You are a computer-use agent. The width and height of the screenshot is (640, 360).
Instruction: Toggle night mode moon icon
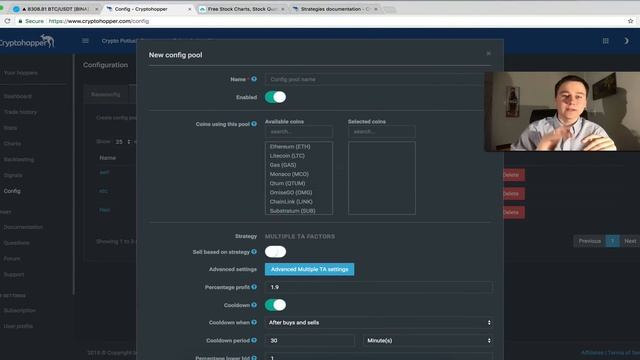[626, 41]
